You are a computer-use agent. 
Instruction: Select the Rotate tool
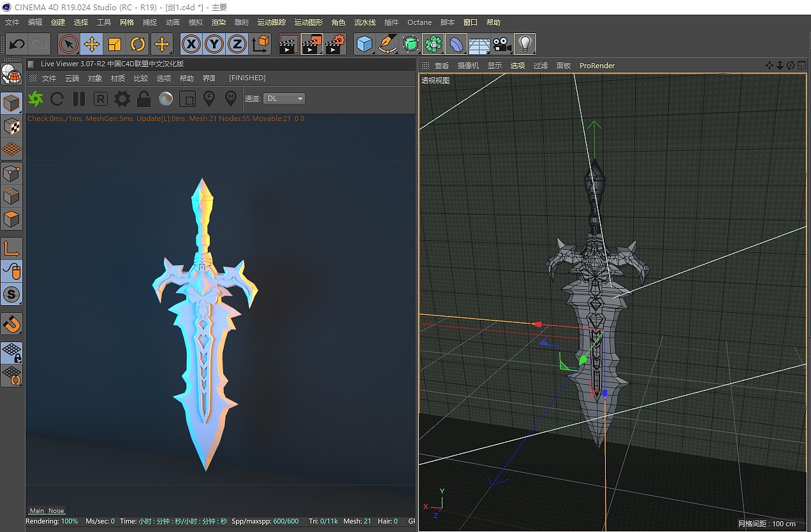click(138, 44)
